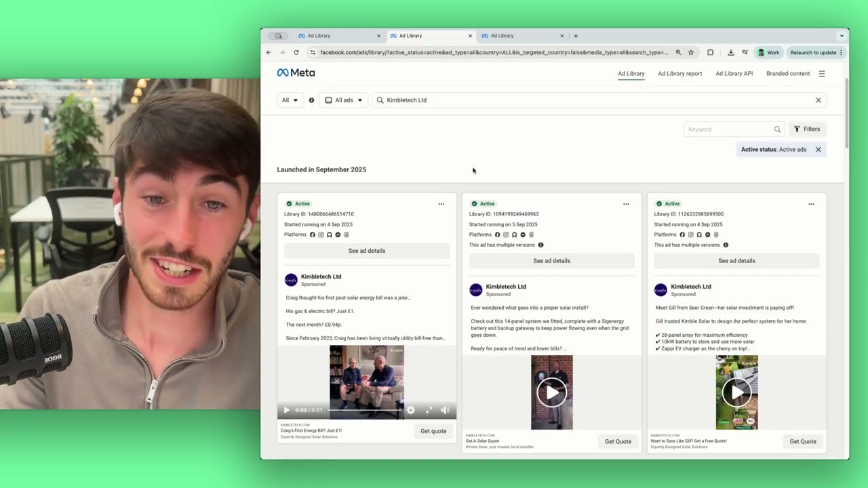The width and height of the screenshot is (868, 488).
Task: Play the solar install video in middle card
Action: pyautogui.click(x=552, y=392)
